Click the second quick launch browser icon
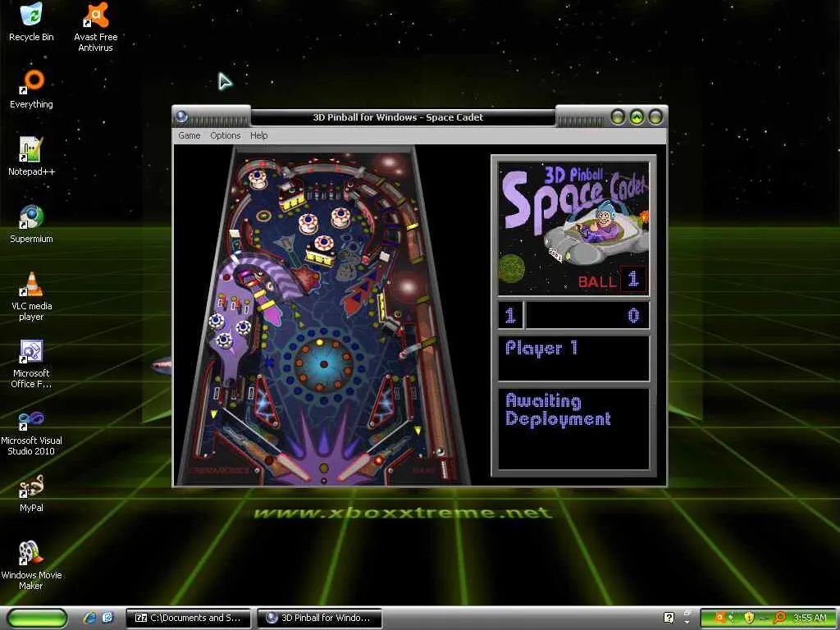This screenshot has width=840, height=630. [x=107, y=618]
